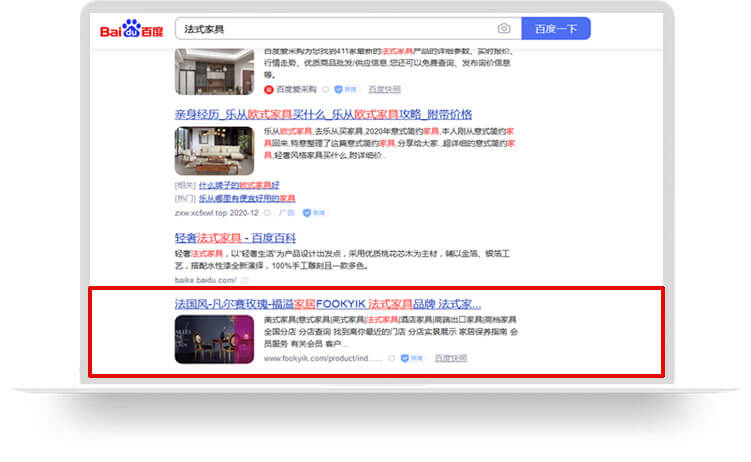751x462 pixels.
Task: Open FOOKYIK result dark chair thumbnail
Action: (214, 339)
